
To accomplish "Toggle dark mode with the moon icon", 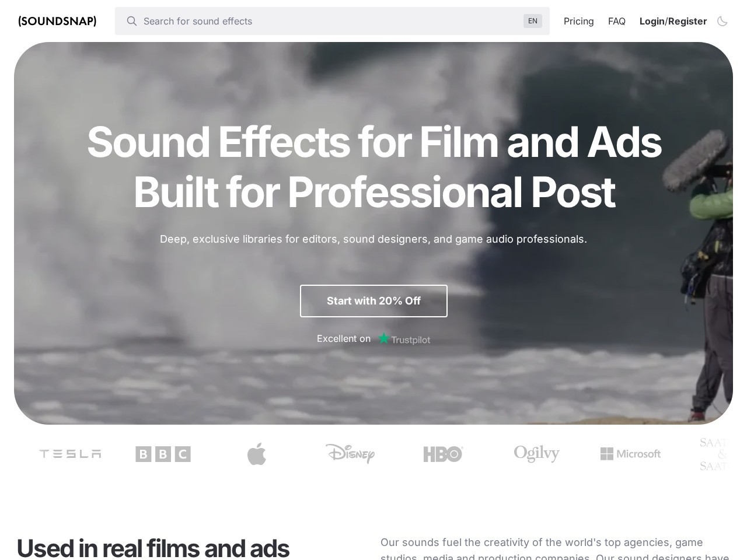I will pyautogui.click(x=722, y=21).
